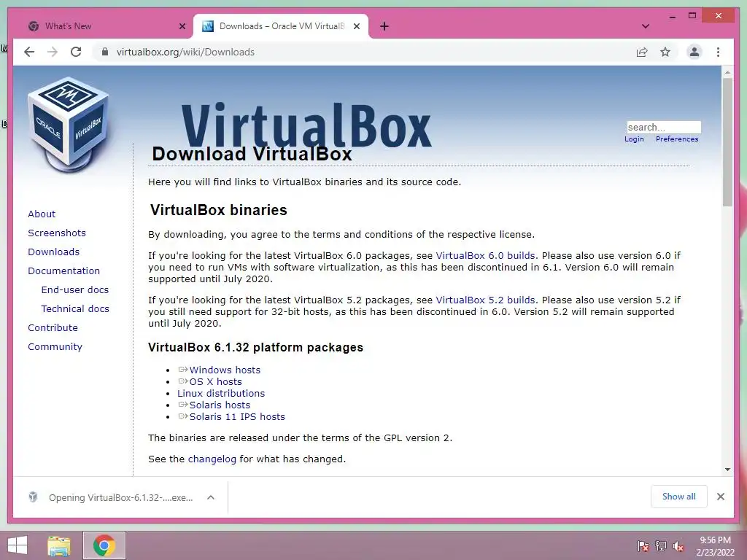Click the page scrollbar down arrow
The width and height of the screenshot is (747, 560).
tap(727, 470)
